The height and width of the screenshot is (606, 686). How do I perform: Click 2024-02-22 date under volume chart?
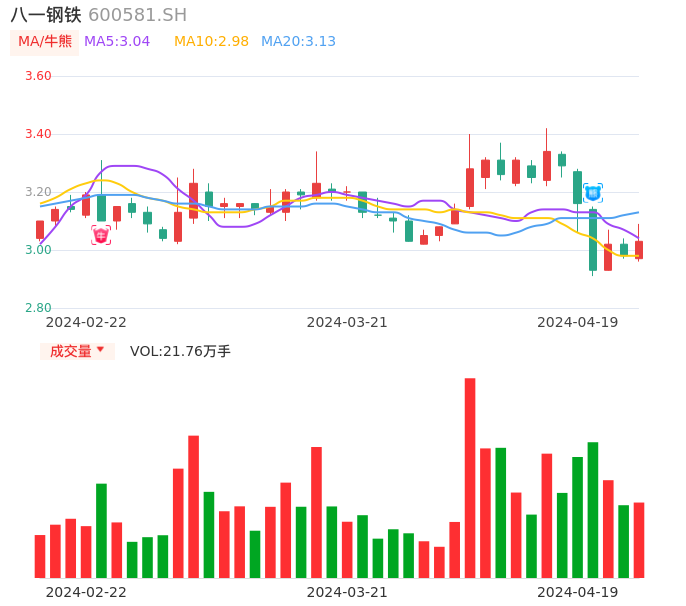(86, 592)
